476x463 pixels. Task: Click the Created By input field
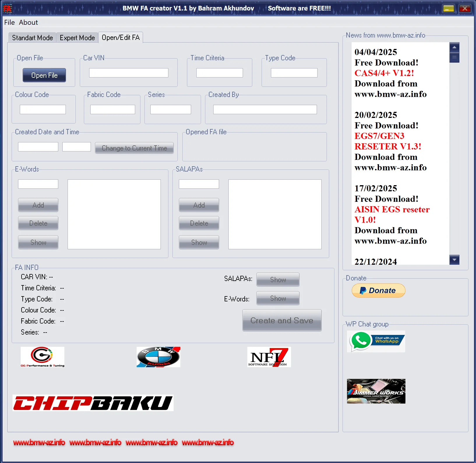tap(265, 109)
